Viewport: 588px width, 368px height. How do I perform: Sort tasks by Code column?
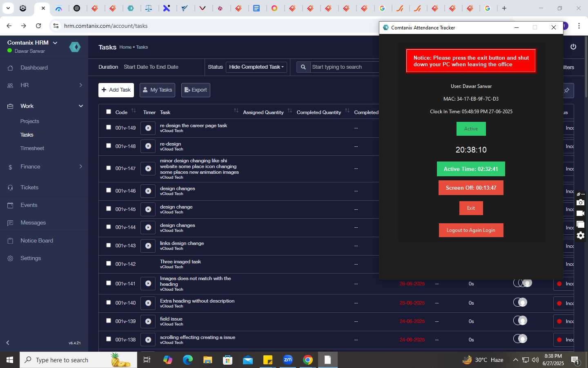click(134, 111)
